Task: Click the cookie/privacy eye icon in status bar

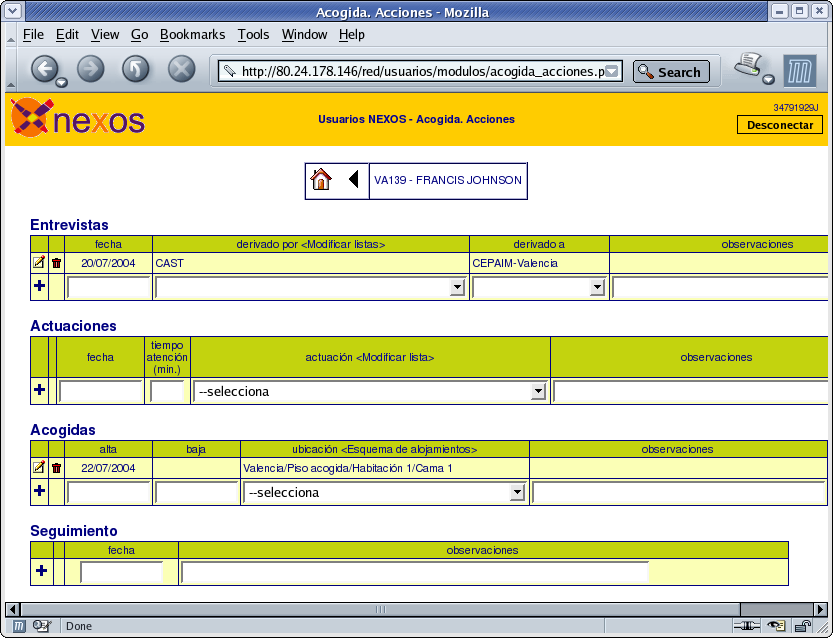Action: [x=776, y=626]
